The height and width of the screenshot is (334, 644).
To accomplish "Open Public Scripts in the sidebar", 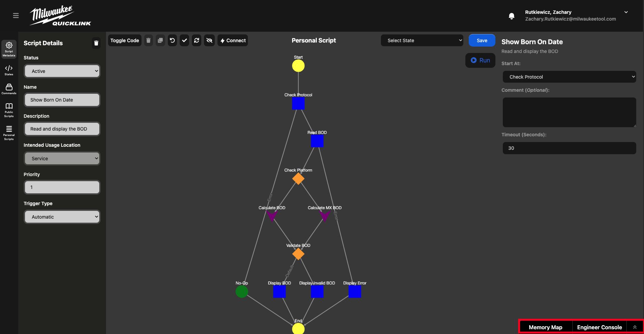I will pyautogui.click(x=9, y=110).
